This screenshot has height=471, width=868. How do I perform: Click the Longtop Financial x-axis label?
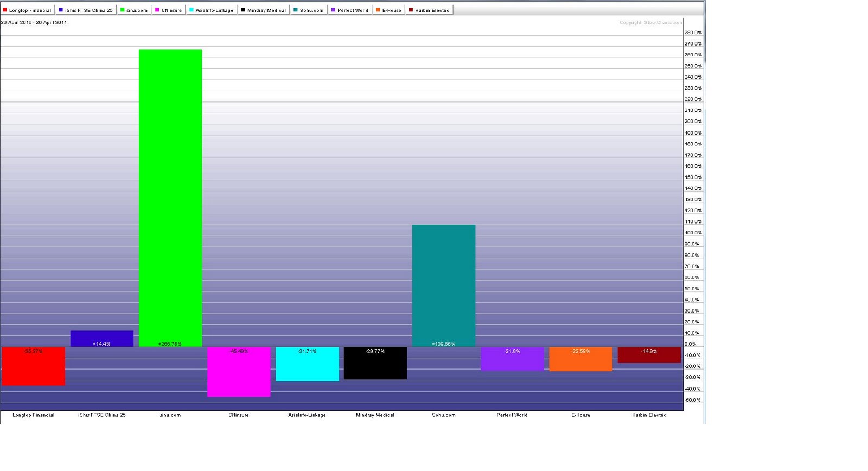(34, 415)
